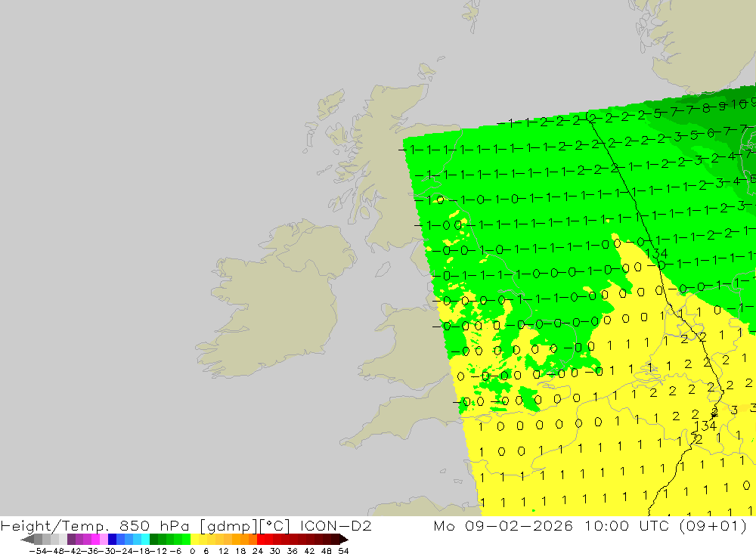Screen dimensions: 756x554
Task: Click the legend label -6
Action: (x=175, y=551)
